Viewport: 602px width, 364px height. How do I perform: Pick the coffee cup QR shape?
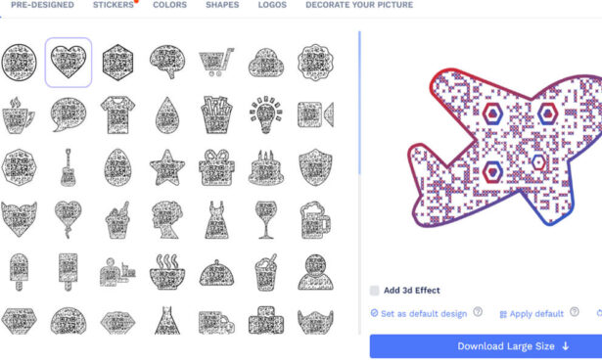[18, 115]
